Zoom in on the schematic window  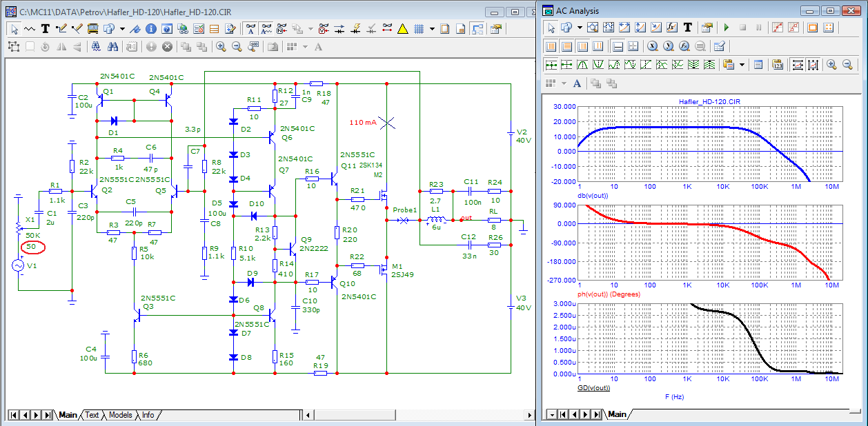pos(221,46)
